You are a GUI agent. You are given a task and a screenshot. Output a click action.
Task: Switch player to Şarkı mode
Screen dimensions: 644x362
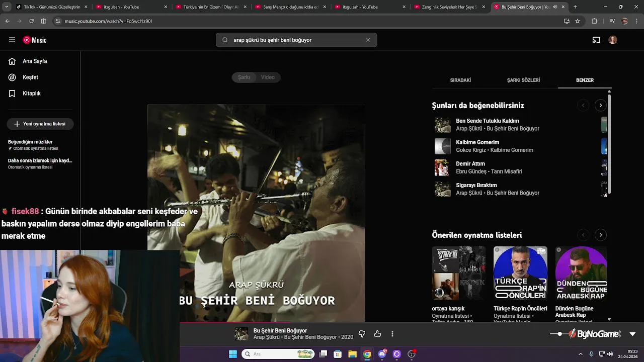(244, 77)
